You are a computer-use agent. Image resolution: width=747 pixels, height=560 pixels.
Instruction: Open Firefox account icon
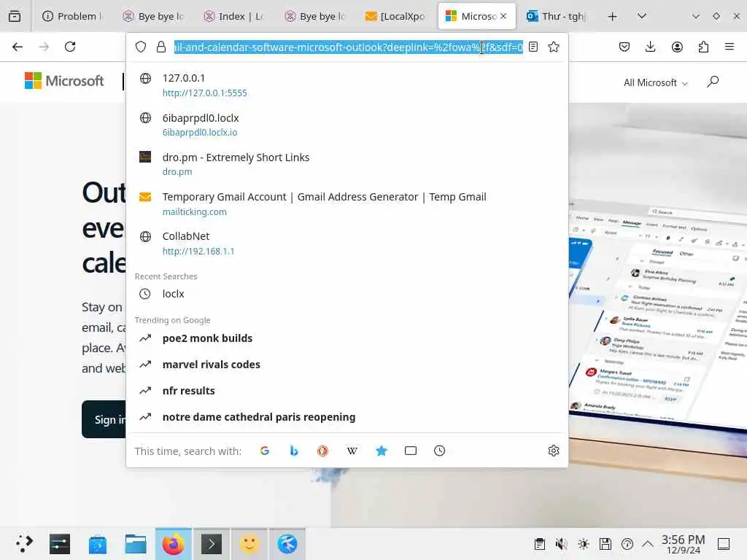click(x=677, y=47)
